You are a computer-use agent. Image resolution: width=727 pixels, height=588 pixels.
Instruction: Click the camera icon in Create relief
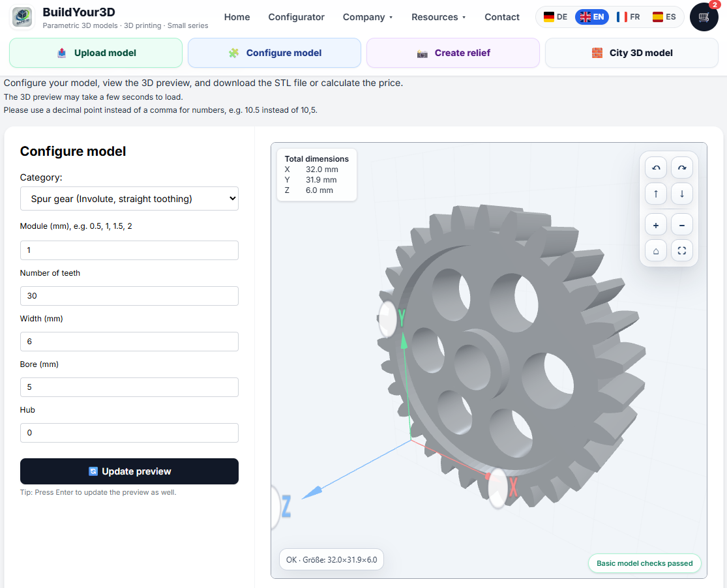coord(422,53)
